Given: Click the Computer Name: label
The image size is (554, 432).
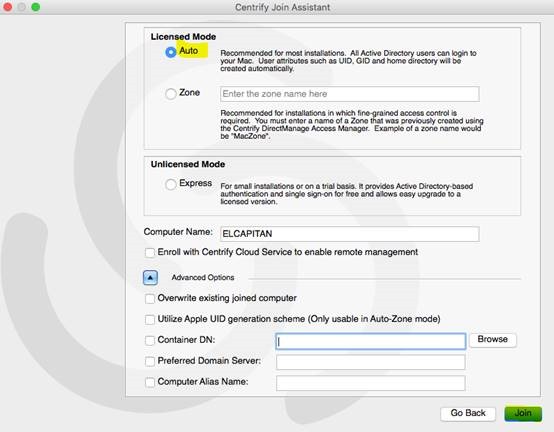Looking at the screenshot, I should tap(178, 232).
